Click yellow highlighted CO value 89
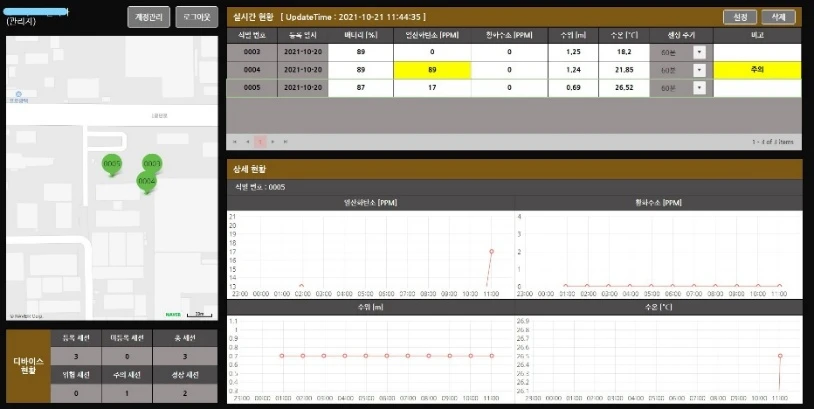The image size is (814, 409). (x=432, y=70)
